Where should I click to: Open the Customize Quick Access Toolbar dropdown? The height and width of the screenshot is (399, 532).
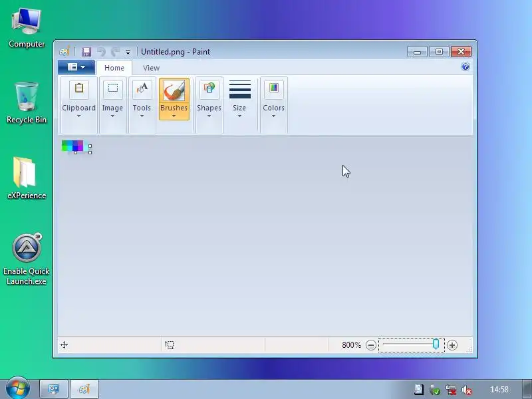point(128,53)
